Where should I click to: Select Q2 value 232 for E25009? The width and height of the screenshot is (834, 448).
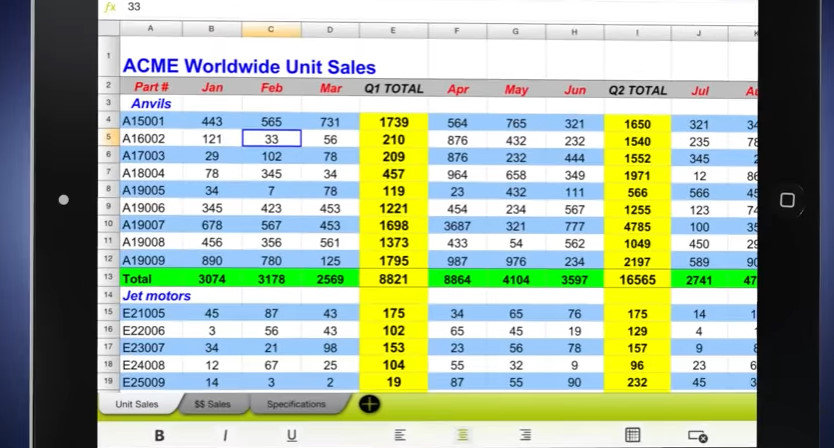pos(637,382)
